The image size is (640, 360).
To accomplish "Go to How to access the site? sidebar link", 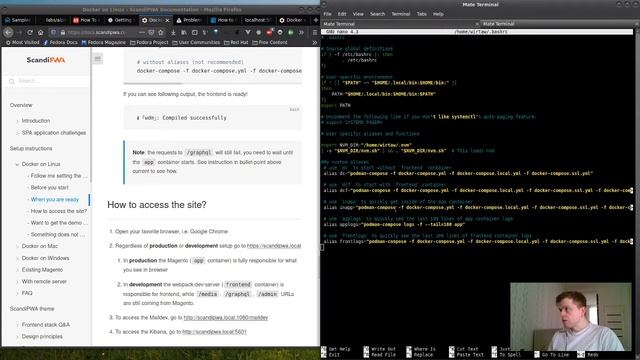I will (59, 211).
